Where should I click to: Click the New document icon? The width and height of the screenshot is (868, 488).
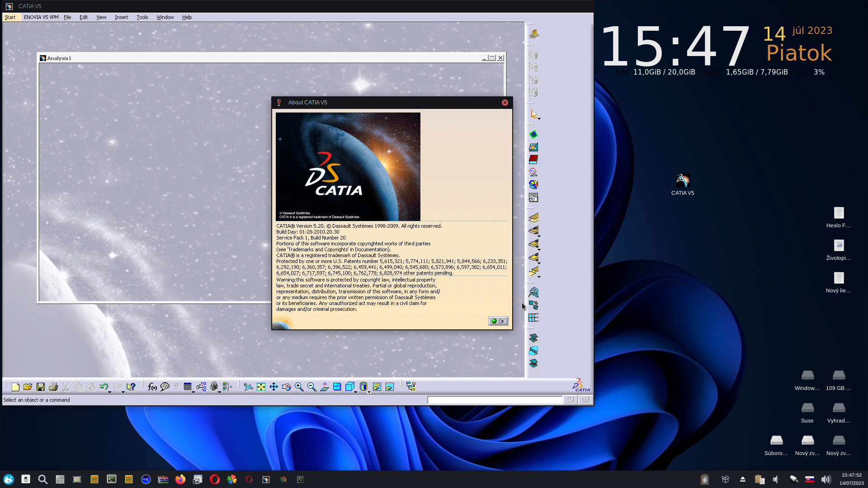tap(15, 387)
